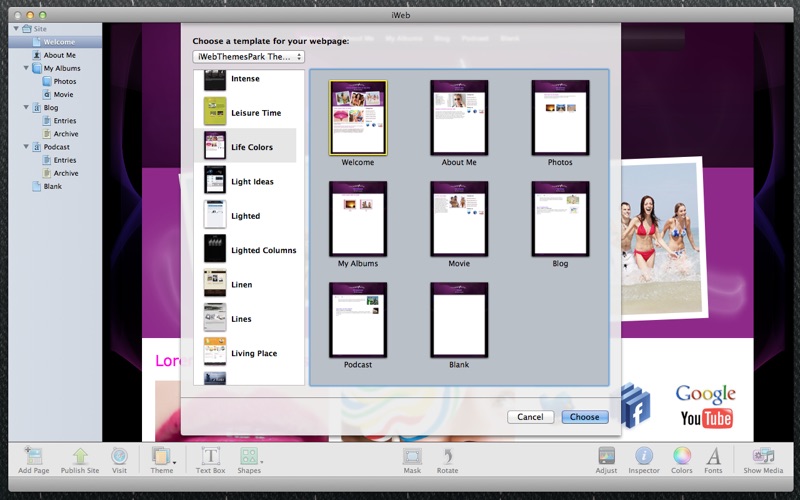Click the Intense theme icon
The width and height of the screenshot is (800, 500).
215,80
